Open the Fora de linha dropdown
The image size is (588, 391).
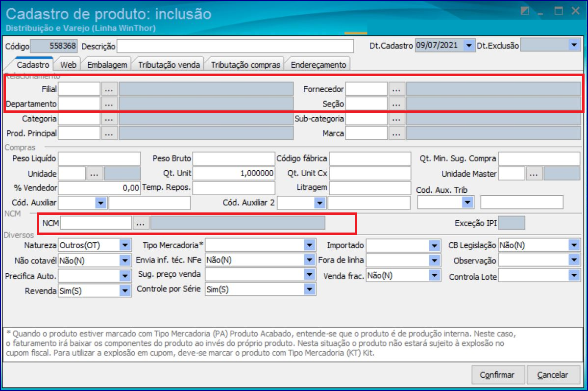[434, 261]
